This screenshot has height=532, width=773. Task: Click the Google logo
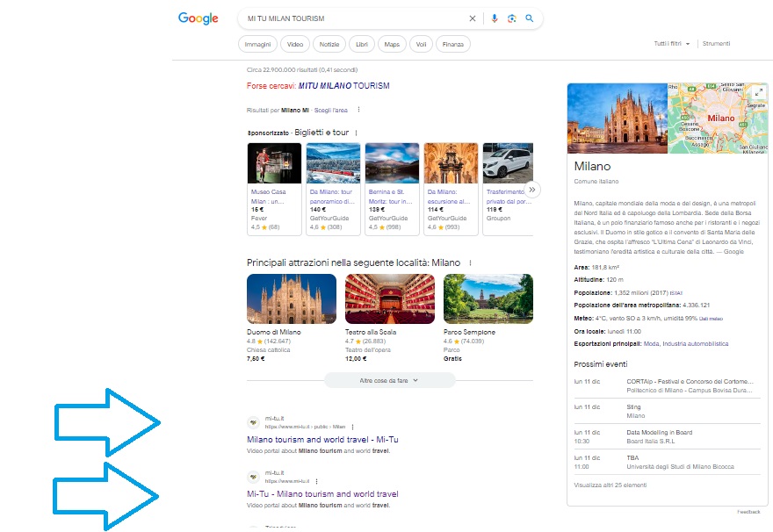[199, 18]
